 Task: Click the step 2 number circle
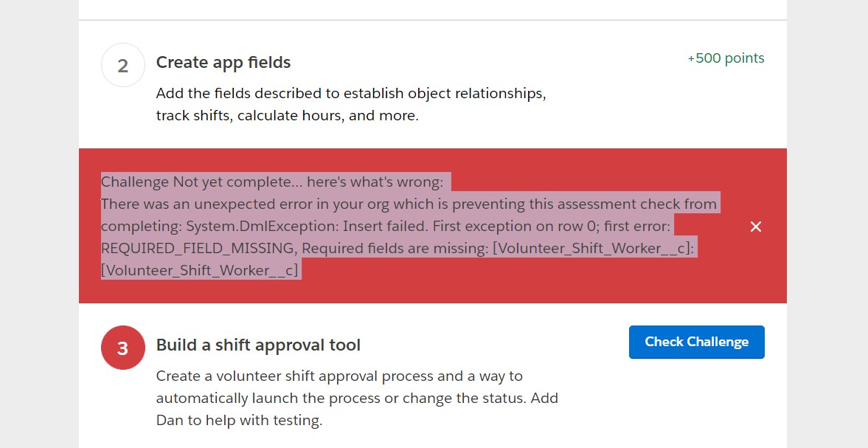pyautogui.click(x=123, y=65)
